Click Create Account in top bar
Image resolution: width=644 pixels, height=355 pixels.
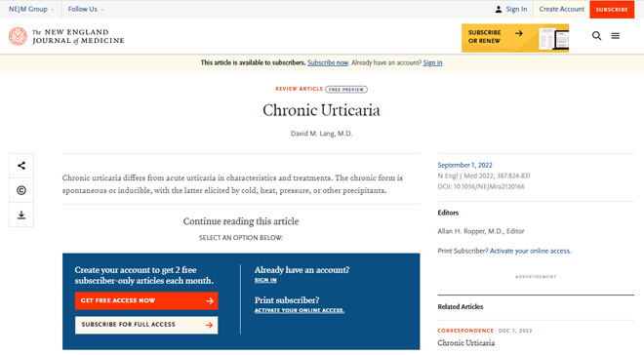pyautogui.click(x=561, y=9)
